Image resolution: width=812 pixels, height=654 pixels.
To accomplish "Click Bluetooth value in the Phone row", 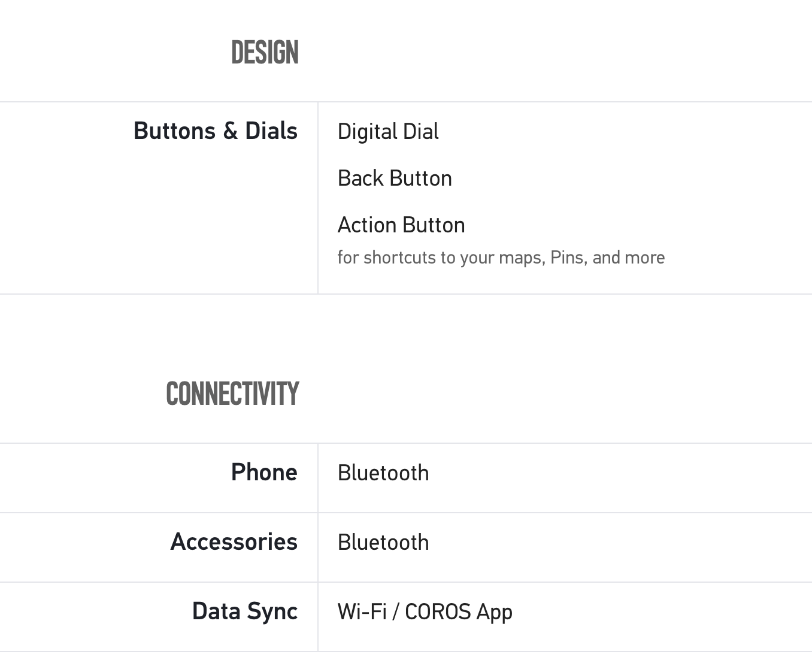I will pyautogui.click(x=383, y=473).
